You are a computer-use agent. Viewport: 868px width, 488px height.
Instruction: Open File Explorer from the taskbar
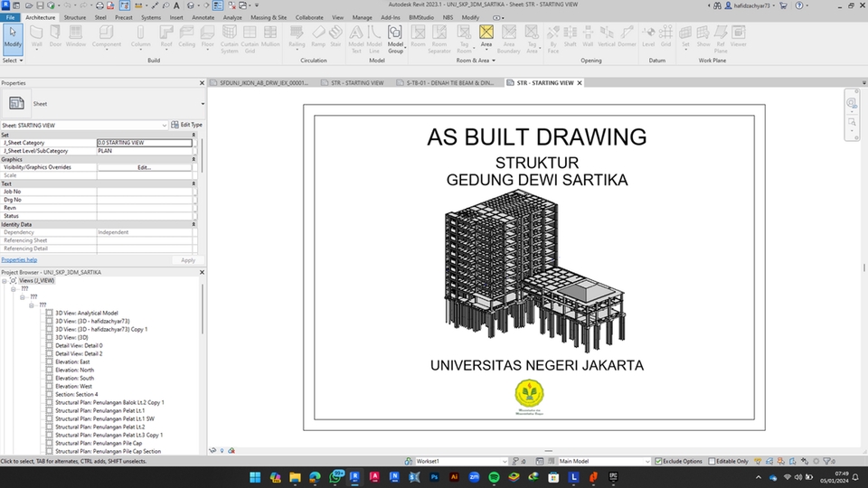[x=295, y=477]
